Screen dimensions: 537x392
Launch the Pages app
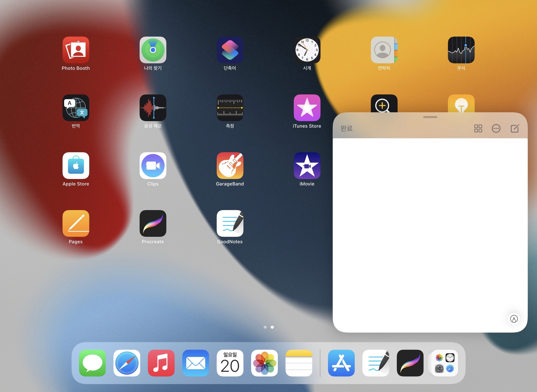tap(76, 223)
